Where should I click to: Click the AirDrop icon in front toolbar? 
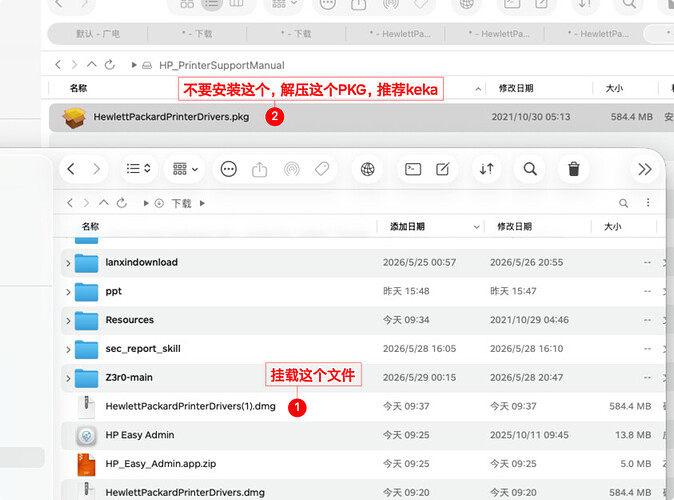(x=291, y=169)
